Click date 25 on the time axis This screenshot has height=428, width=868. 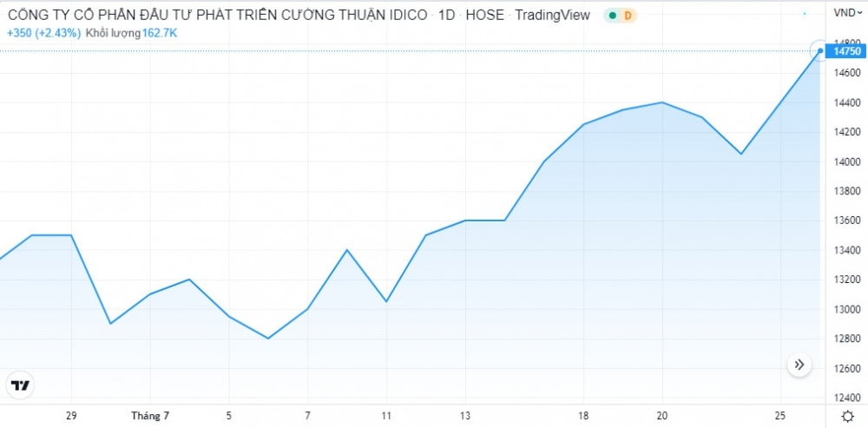coord(780,416)
